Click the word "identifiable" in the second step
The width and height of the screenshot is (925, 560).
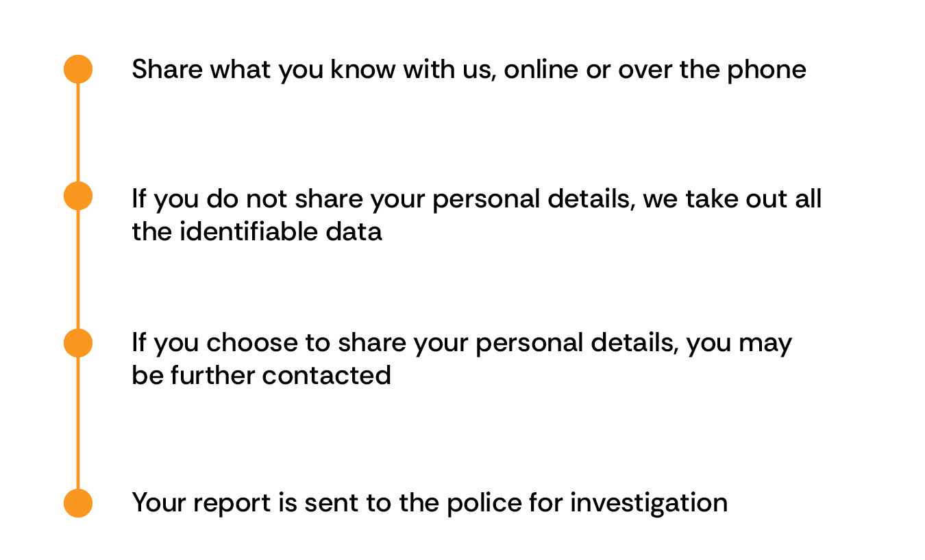pos(249,231)
